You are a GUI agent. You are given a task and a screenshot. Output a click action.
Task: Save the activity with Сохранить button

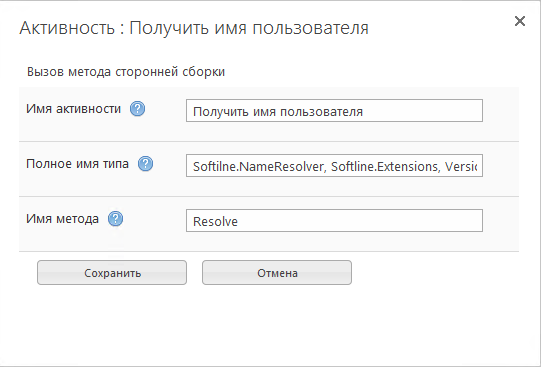(x=112, y=272)
